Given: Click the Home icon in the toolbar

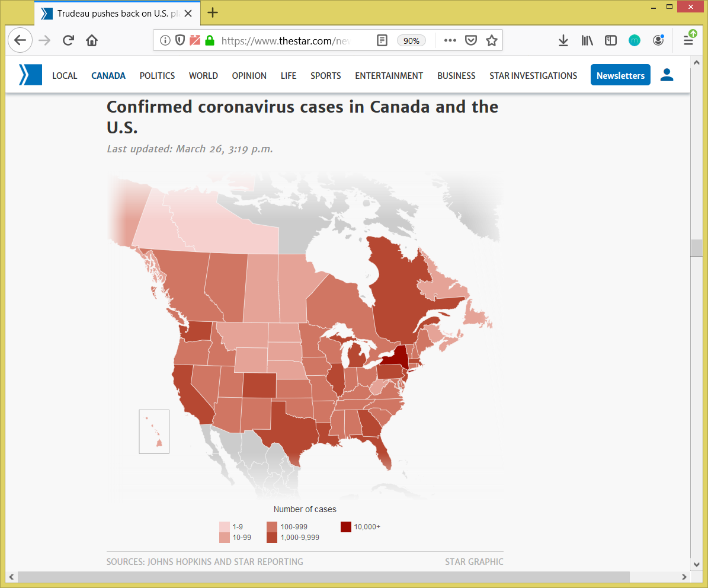Looking at the screenshot, I should (91, 40).
